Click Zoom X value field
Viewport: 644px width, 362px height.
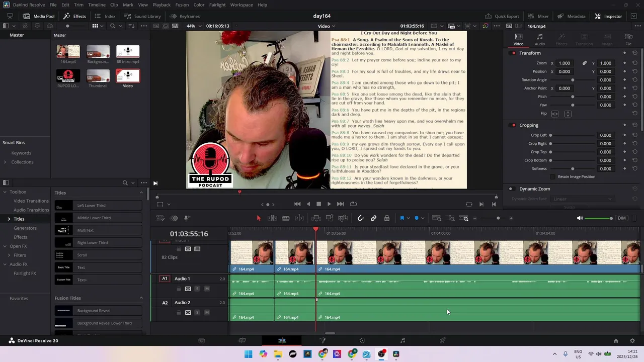pyautogui.click(x=565, y=63)
